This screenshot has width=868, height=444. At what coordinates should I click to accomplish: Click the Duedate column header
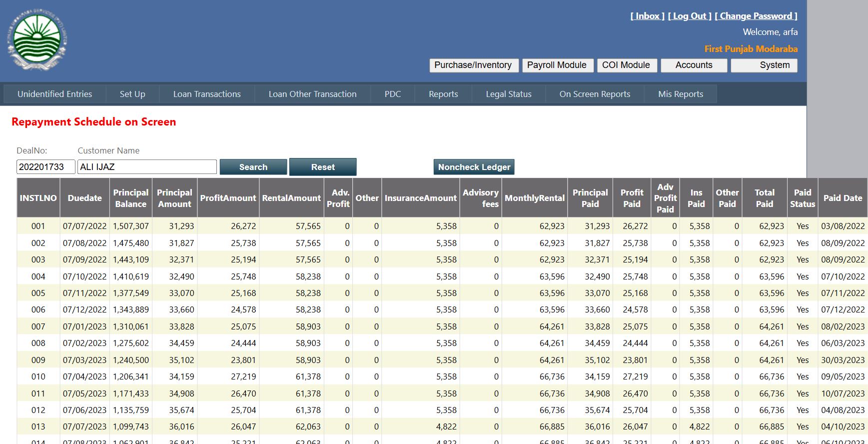coord(85,198)
